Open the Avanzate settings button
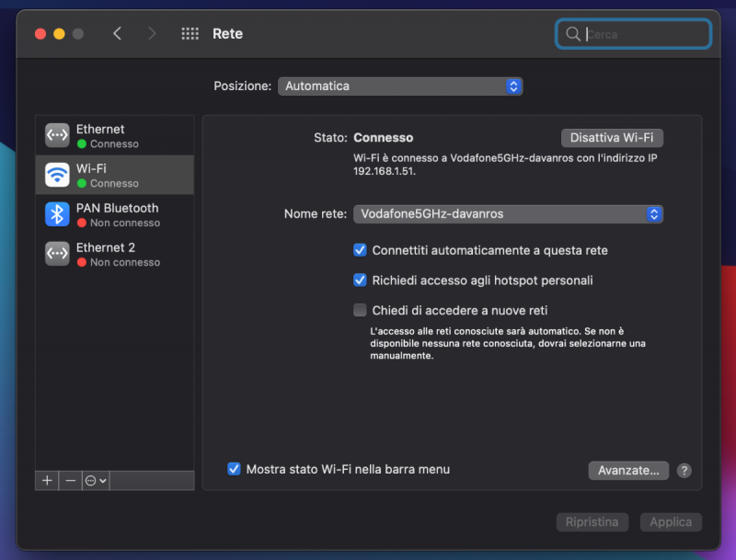The height and width of the screenshot is (560, 736). tap(628, 470)
